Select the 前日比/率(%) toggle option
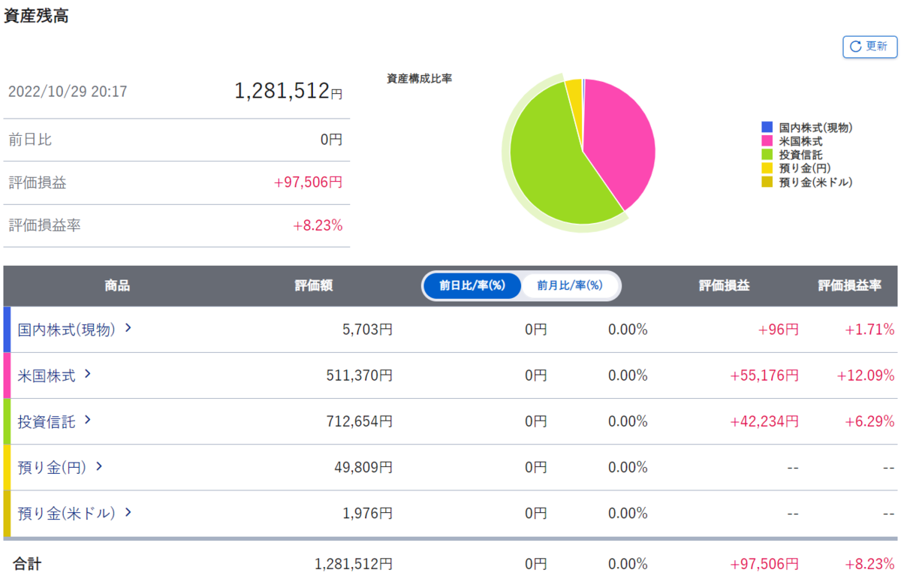 coord(472,285)
